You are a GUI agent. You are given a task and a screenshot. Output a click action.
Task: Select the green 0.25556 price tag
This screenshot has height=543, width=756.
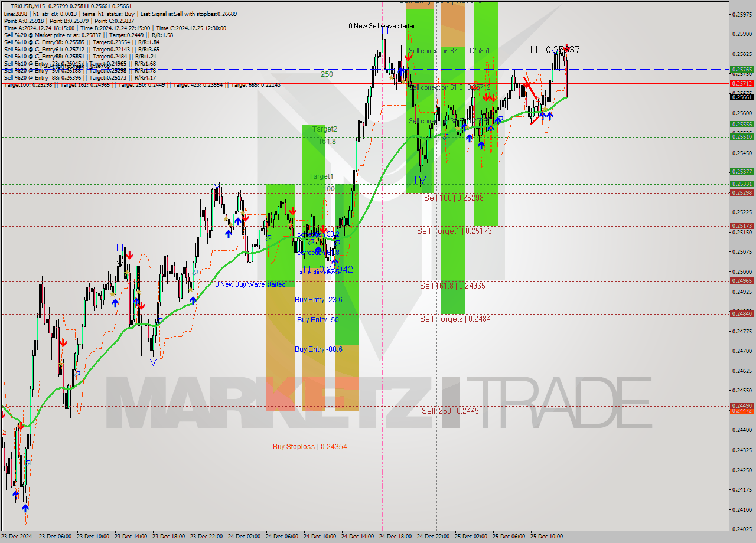pyautogui.click(x=742, y=125)
